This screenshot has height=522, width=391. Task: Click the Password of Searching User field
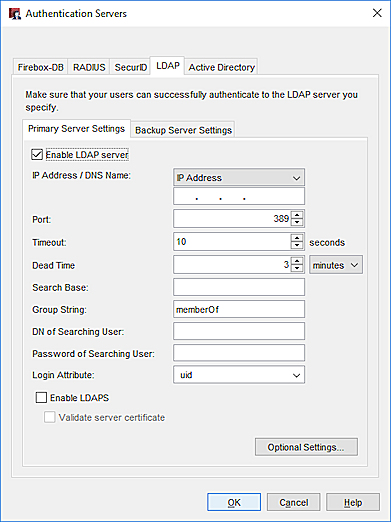click(x=239, y=353)
